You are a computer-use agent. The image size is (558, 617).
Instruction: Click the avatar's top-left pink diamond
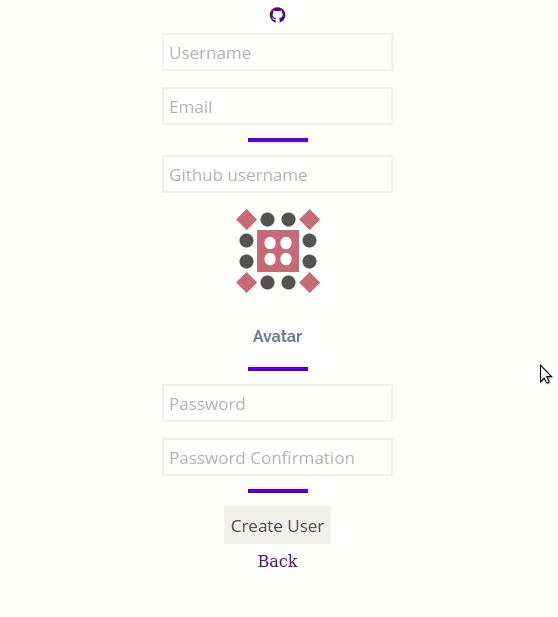point(246,220)
